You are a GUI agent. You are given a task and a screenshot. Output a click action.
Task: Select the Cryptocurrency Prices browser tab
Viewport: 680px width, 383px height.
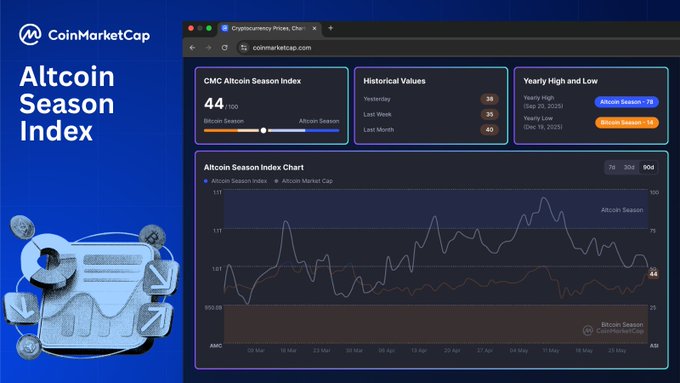click(x=269, y=28)
